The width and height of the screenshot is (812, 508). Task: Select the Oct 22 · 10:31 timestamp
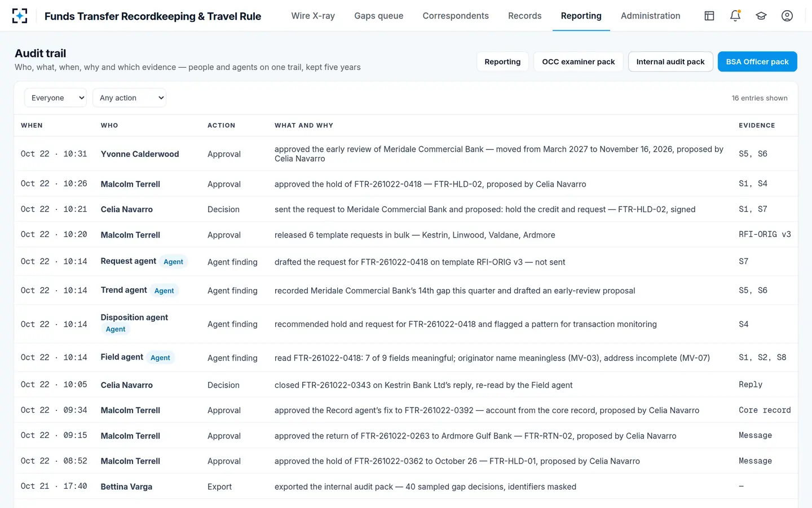(54, 154)
